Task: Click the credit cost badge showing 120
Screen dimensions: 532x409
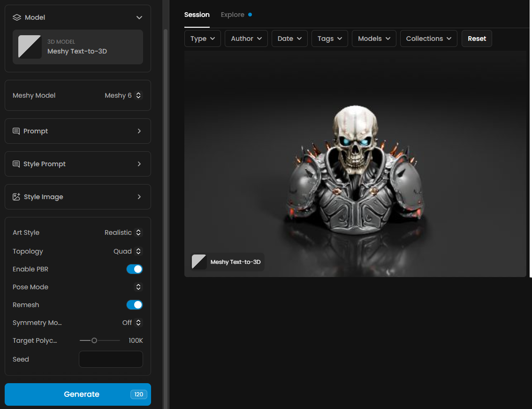Action: point(138,394)
